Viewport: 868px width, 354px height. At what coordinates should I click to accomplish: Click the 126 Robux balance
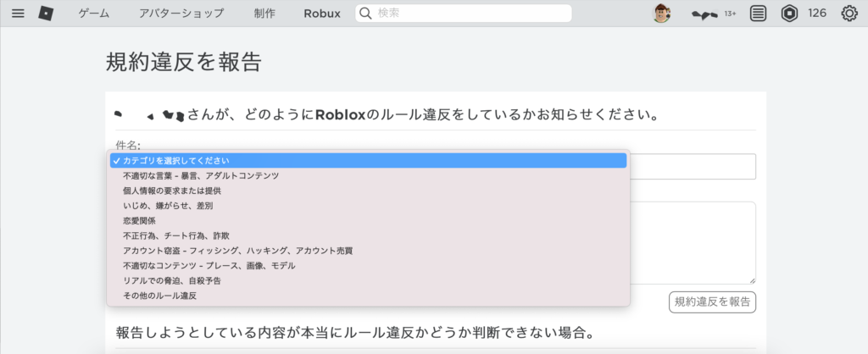817,14
